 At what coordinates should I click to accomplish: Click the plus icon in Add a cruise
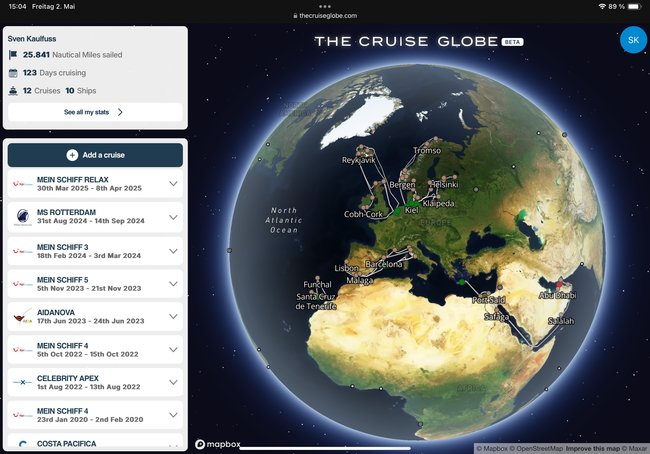point(72,155)
